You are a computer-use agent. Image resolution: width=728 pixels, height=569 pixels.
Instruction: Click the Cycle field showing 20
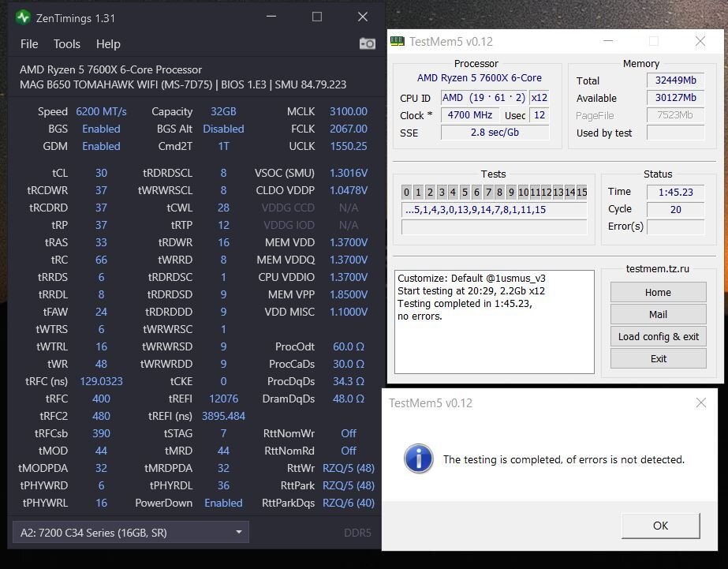coord(675,209)
